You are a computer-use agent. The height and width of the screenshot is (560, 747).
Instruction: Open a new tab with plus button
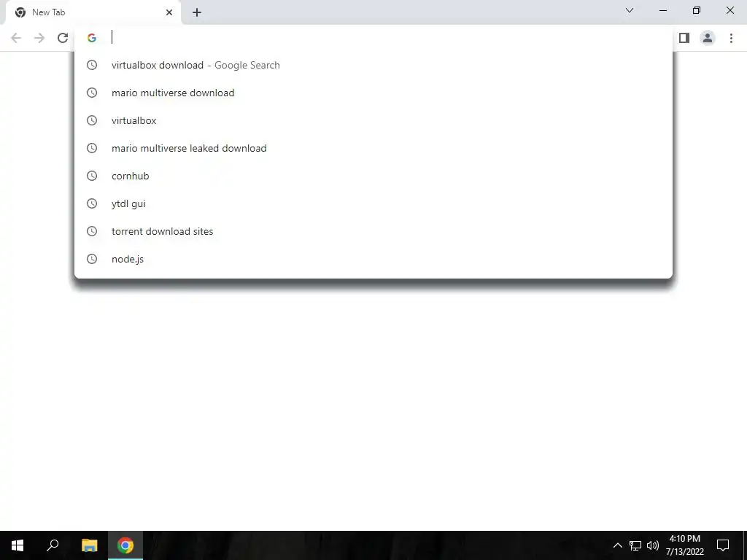tap(197, 12)
